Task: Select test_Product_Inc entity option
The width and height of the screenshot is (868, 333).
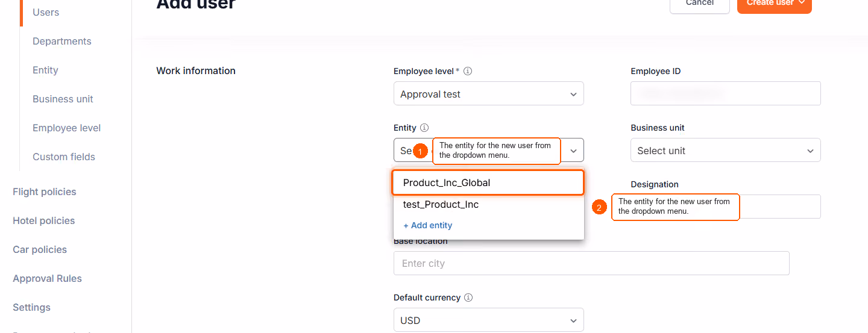Action: click(x=488, y=204)
